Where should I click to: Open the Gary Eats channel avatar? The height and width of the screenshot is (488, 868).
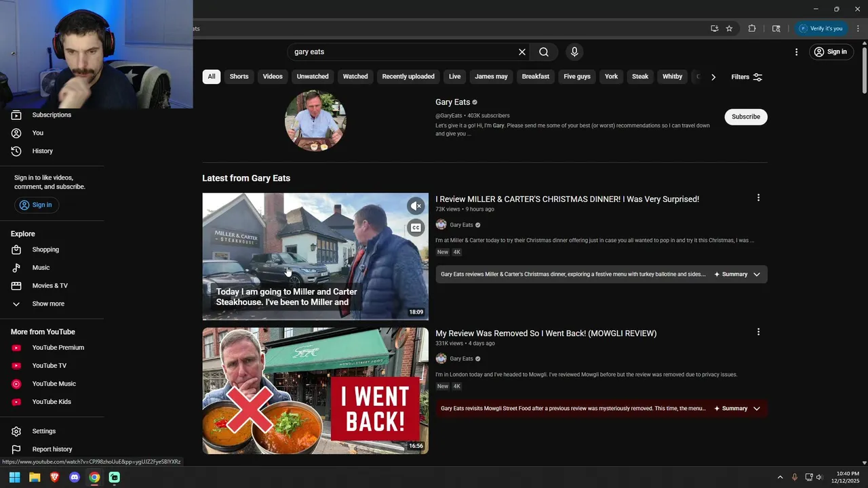[x=315, y=121]
